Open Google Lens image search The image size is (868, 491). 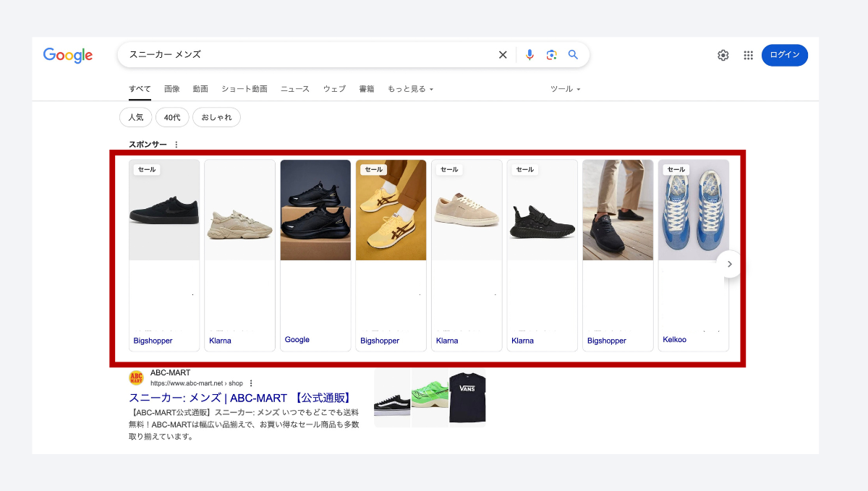551,55
